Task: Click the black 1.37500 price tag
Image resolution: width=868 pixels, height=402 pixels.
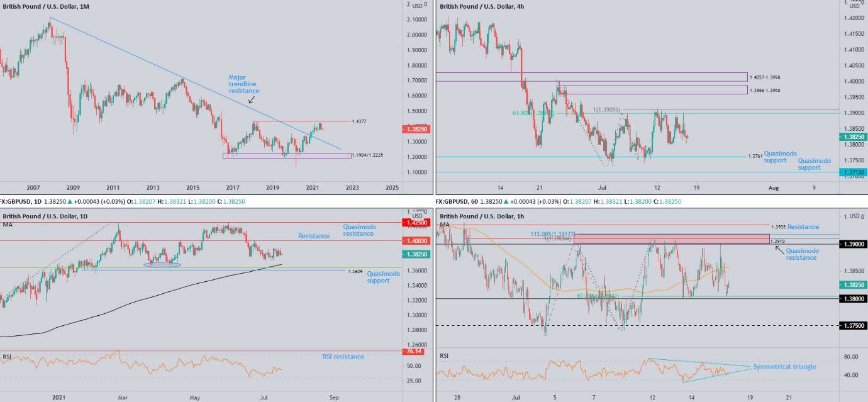Action: coord(854,325)
